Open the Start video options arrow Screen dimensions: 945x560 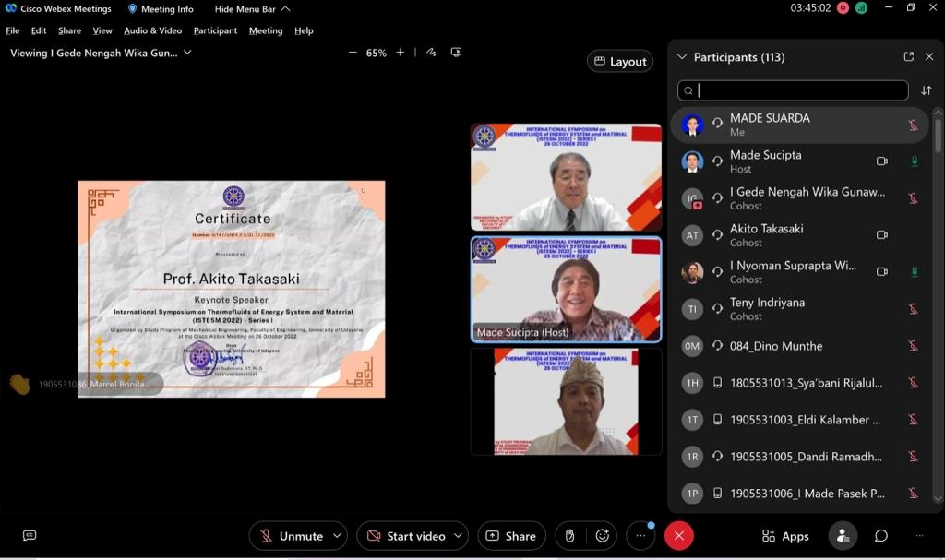458,536
